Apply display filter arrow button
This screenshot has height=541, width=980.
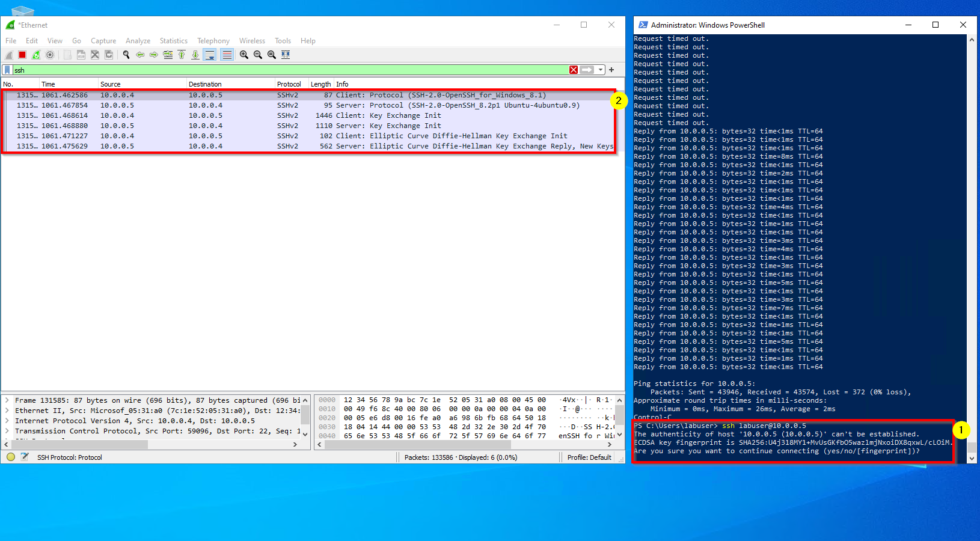pos(587,70)
